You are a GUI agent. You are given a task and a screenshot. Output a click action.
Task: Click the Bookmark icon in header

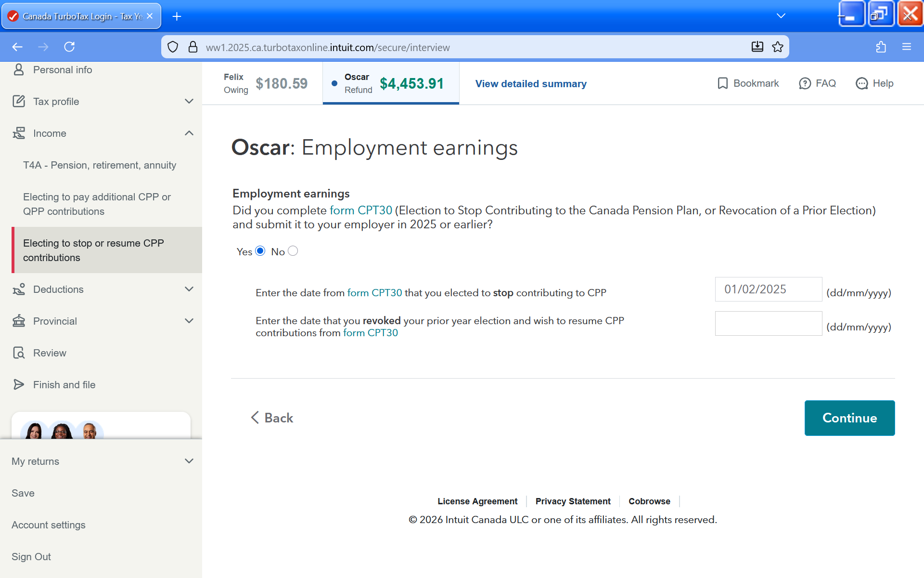(722, 83)
